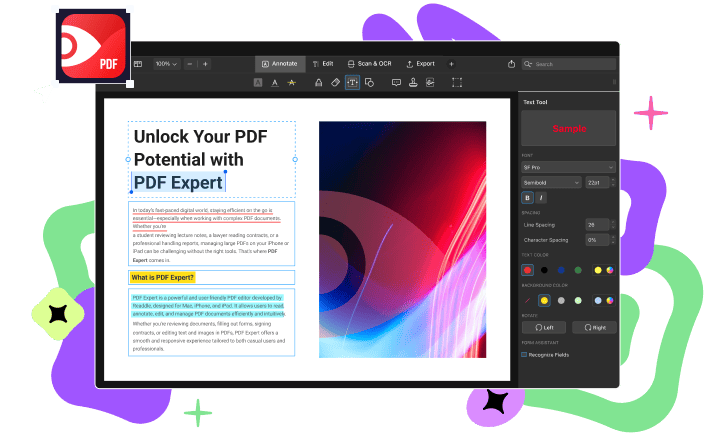Viewport: 715px width, 438px height.
Task: Toggle Italic text style
Action: tap(541, 198)
